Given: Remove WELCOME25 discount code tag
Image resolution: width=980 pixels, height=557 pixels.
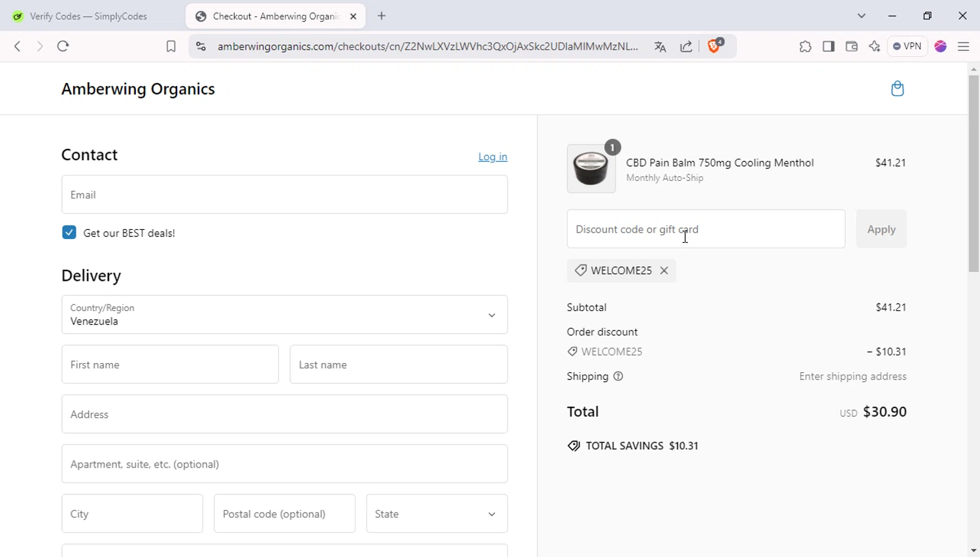Looking at the screenshot, I should click(664, 270).
